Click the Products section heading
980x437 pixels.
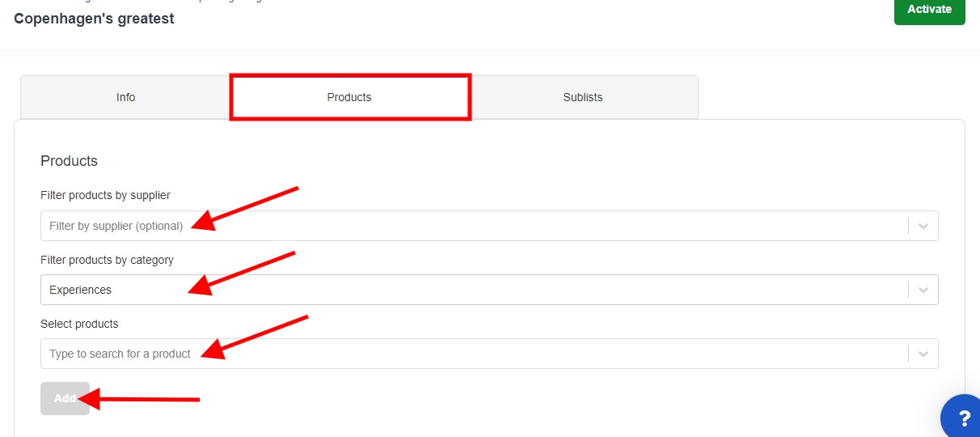coord(69,161)
